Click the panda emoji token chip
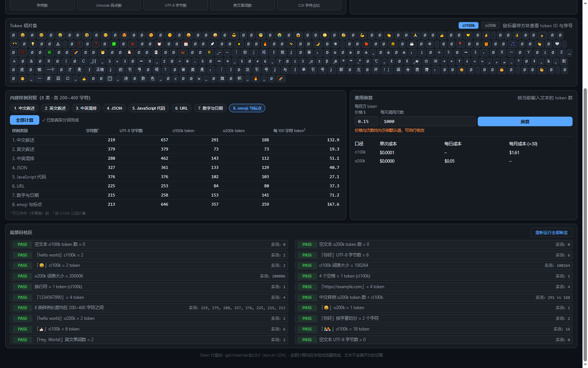This screenshot has width=588, height=368. pos(156,52)
